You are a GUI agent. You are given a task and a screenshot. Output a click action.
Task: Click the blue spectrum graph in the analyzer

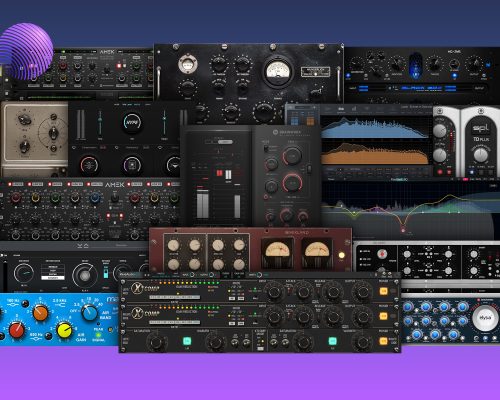click(x=375, y=128)
